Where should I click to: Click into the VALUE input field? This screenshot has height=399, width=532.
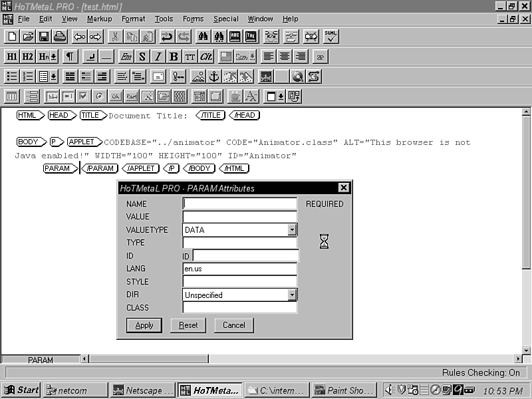pyautogui.click(x=240, y=217)
